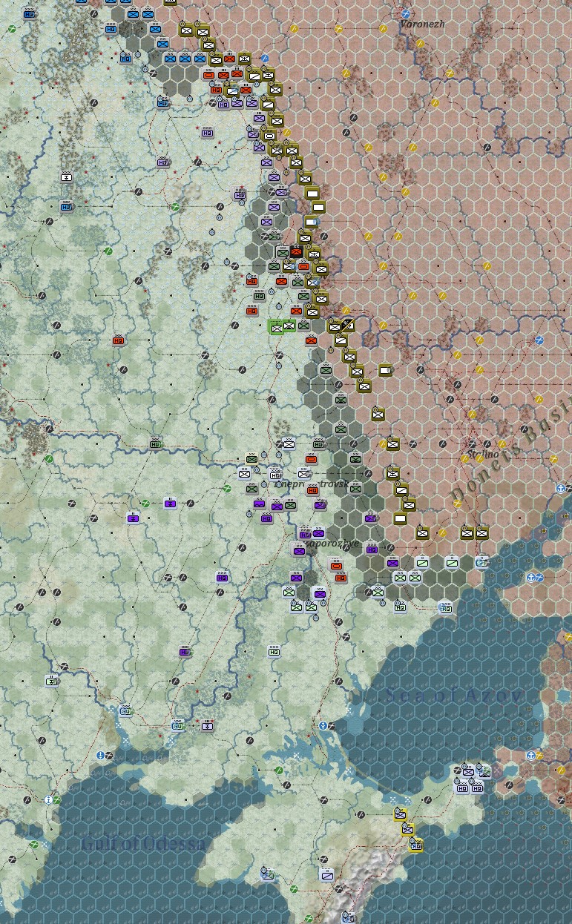Select the counter on Crimea's west coast
Image resolution: width=572 pixels, height=924 pixels.
tap(267, 874)
